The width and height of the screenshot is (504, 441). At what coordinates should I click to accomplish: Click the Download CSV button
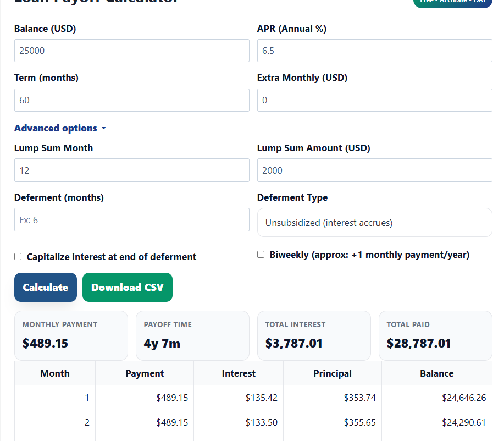click(x=128, y=288)
